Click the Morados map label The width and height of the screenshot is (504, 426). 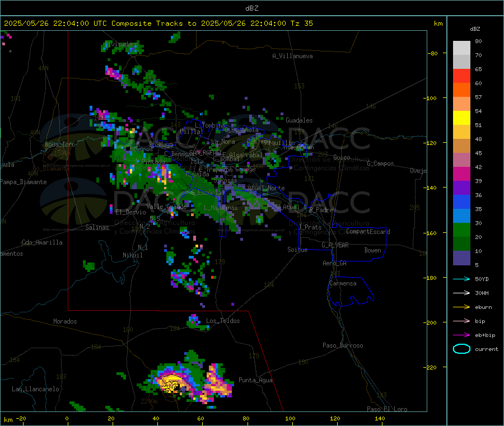click(65, 321)
